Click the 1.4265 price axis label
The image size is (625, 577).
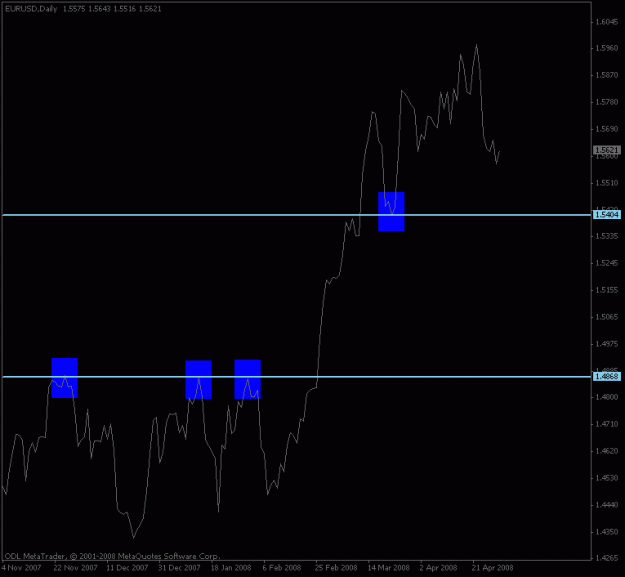point(607,558)
